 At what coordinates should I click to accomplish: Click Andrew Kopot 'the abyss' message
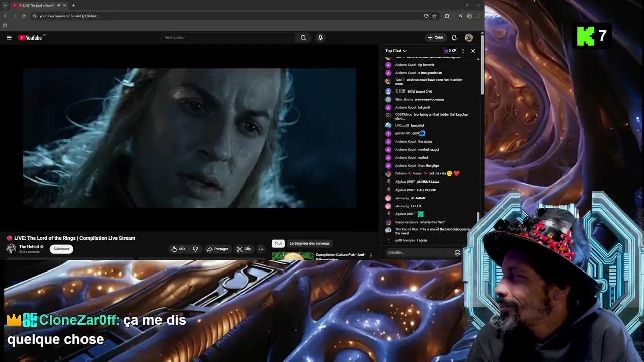pyautogui.click(x=414, y=141)
